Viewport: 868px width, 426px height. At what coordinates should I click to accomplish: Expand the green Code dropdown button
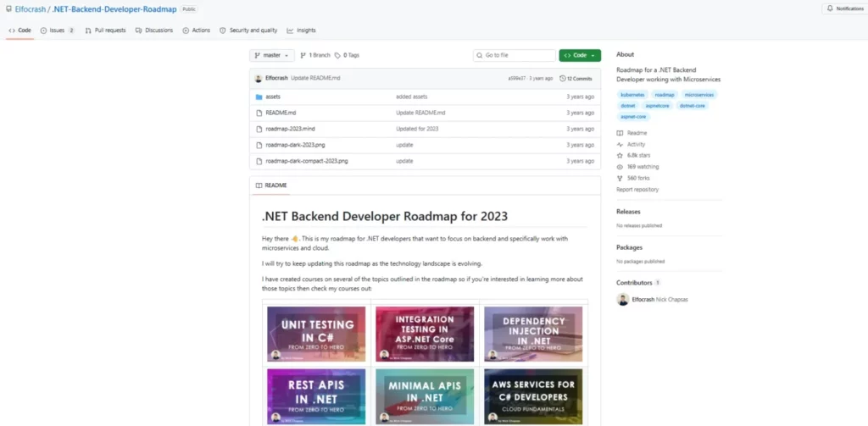[x=580, y=55]
